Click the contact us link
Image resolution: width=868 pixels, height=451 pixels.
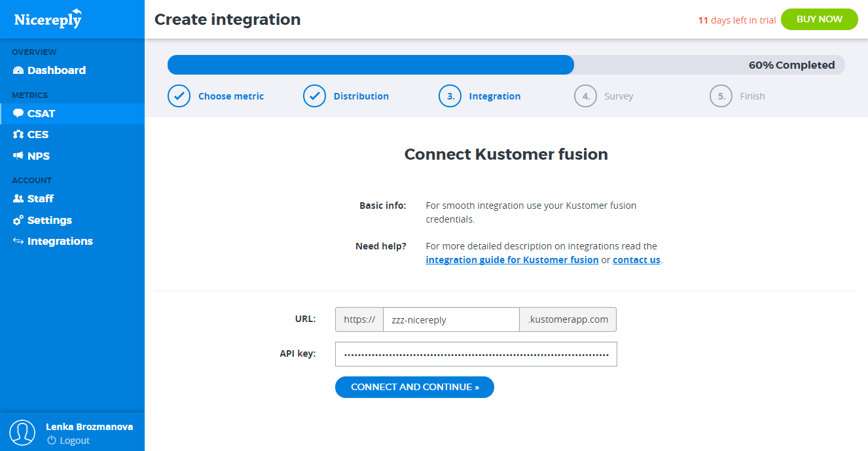636,260
